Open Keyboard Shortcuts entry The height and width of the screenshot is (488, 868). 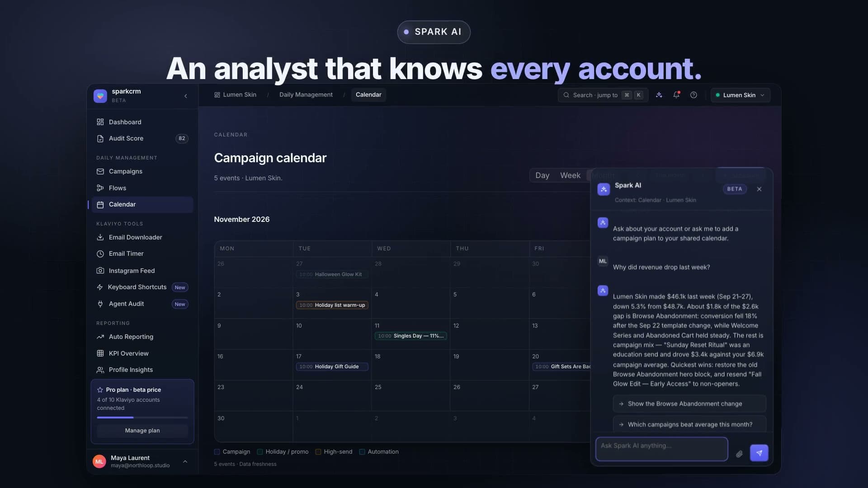pos(142,287)
